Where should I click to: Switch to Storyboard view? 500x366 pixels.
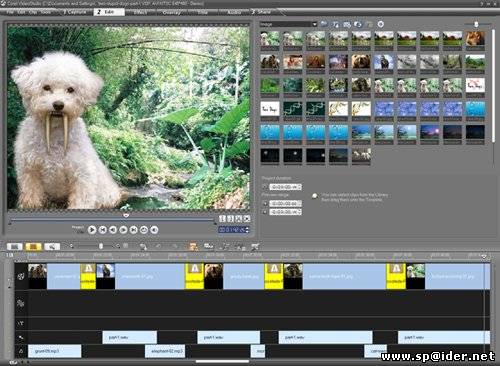[15, 247]
